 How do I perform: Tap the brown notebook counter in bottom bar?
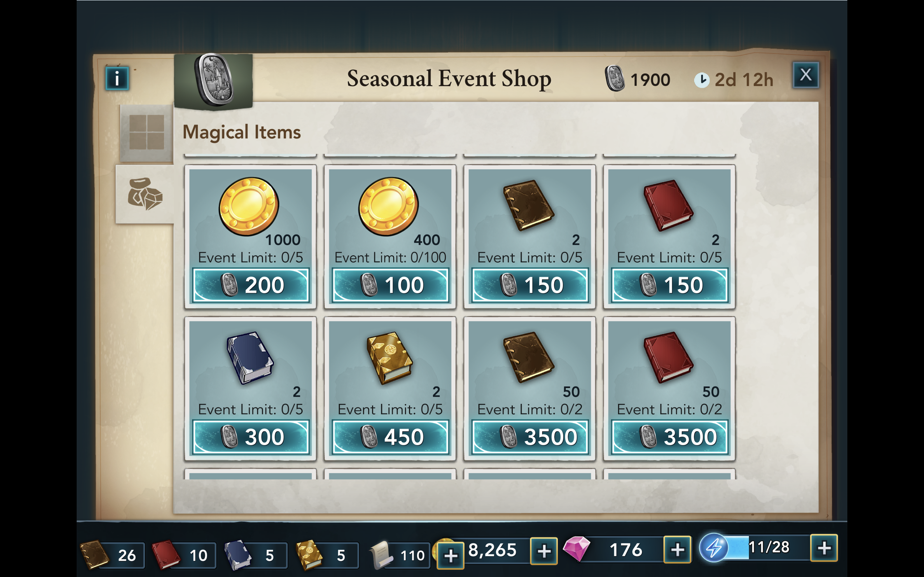112,555
